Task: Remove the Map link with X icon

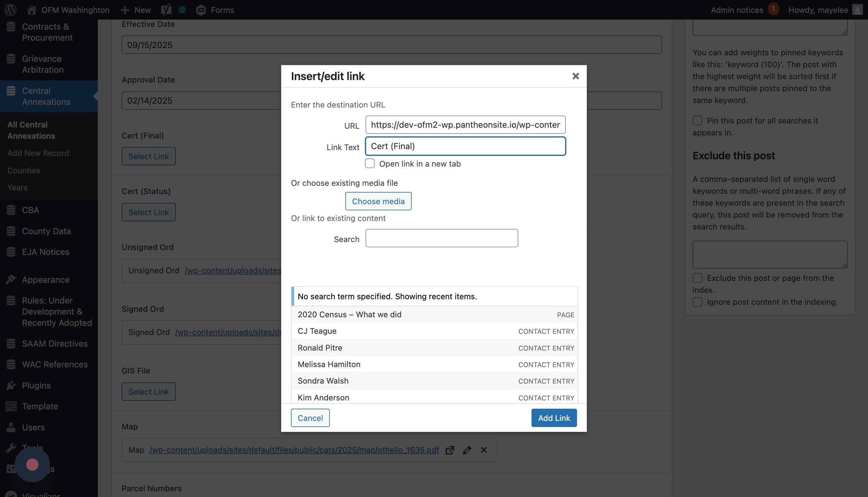Action: tap(484, 450)
